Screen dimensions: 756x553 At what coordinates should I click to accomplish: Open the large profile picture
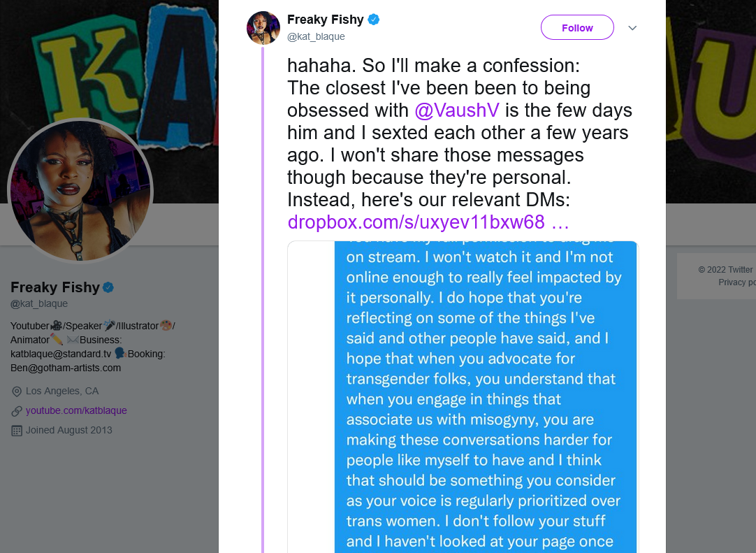coord(80,191)
